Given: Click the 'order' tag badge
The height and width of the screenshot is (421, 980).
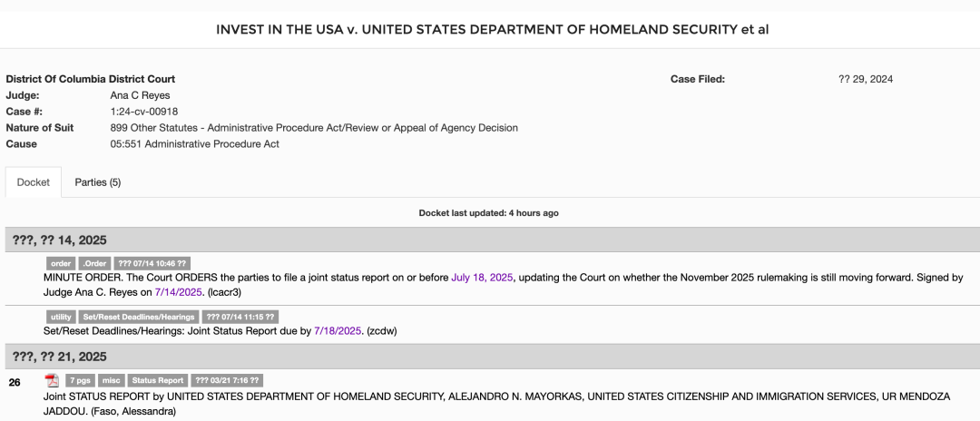Looking at the screenshot, I should [x=61, y=264].
